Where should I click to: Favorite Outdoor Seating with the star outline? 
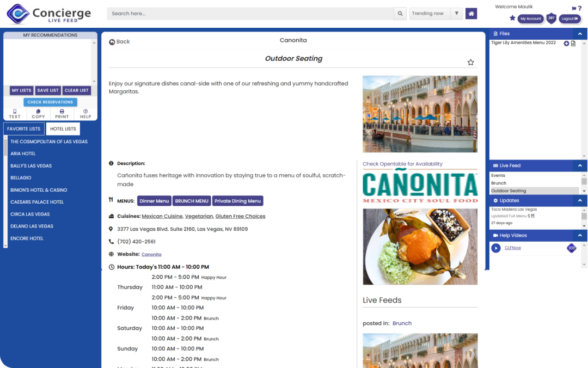[470, 62]
